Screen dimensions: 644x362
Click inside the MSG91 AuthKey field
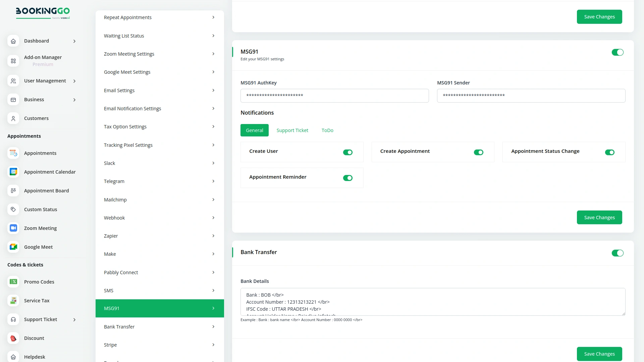334,96
